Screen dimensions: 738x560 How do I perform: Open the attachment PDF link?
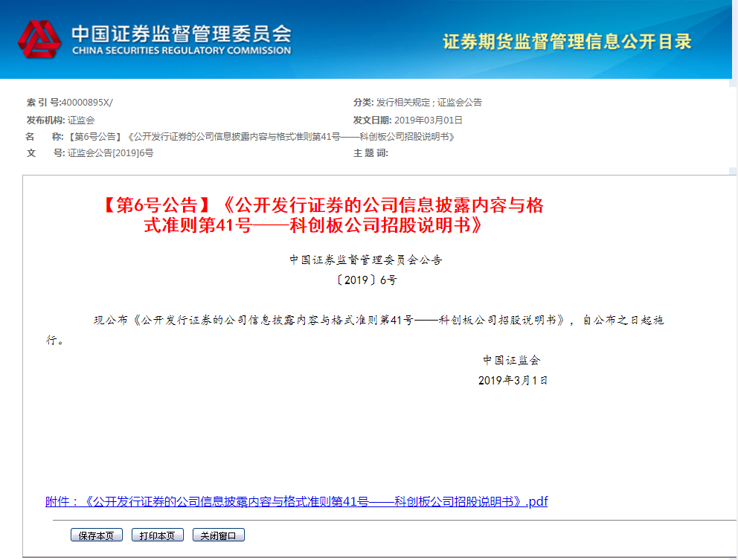[x=297, y=502]
